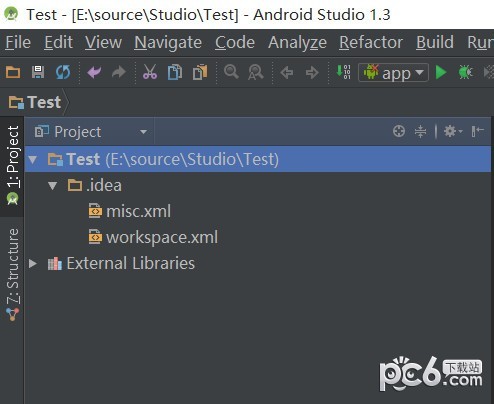
Task: Open the View menu
Action: pyautogui.click(x=103, y=42)
